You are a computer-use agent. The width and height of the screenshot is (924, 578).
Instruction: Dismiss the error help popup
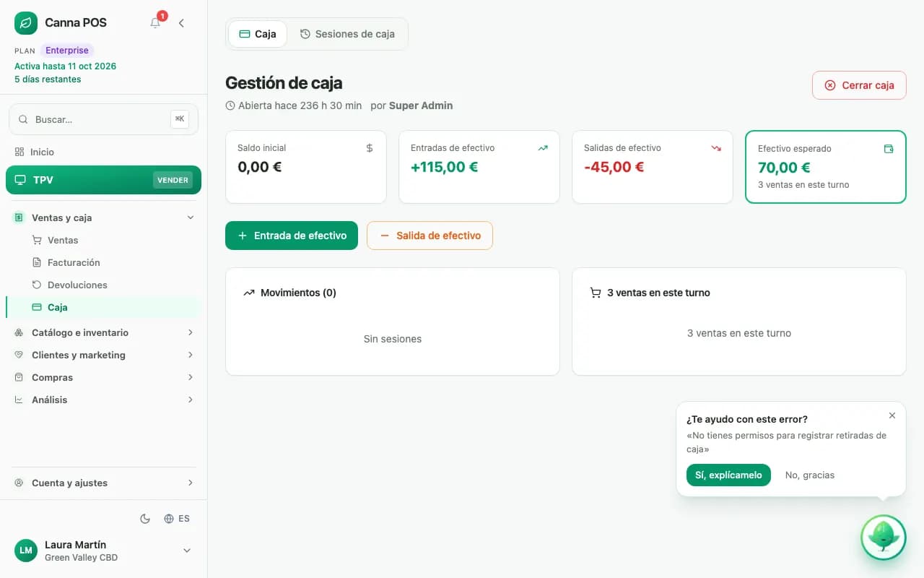coord(892,415)
